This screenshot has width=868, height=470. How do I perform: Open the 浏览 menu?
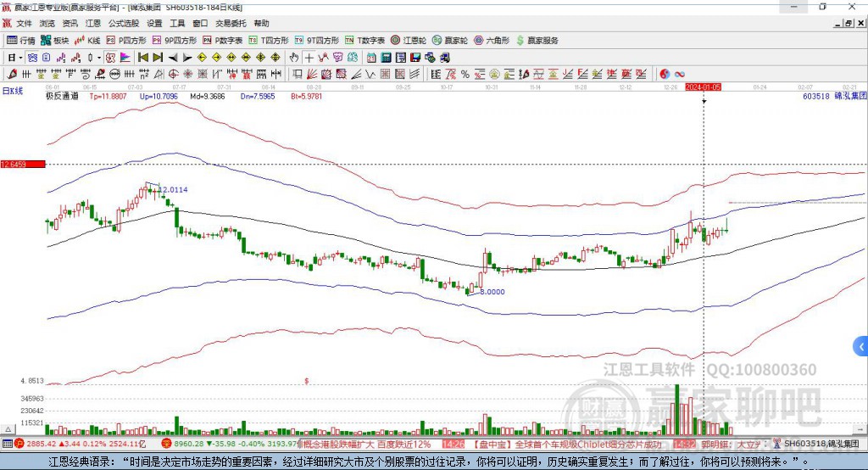coord(47,23)
